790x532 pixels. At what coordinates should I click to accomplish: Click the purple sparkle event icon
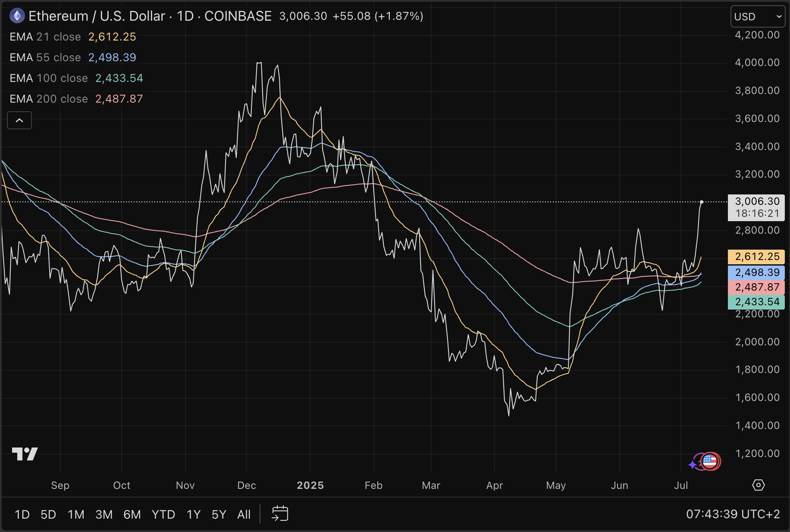click(693, 464)
